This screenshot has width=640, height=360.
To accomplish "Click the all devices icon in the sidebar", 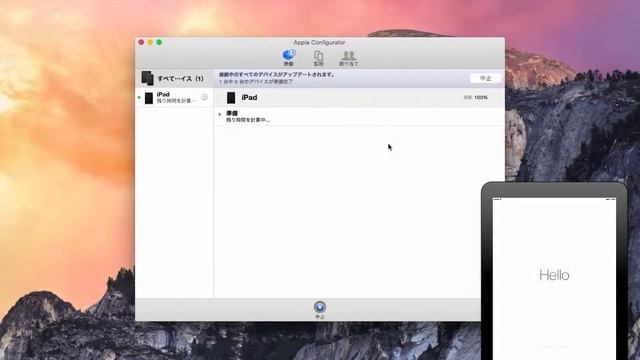I will pos(147,78).
